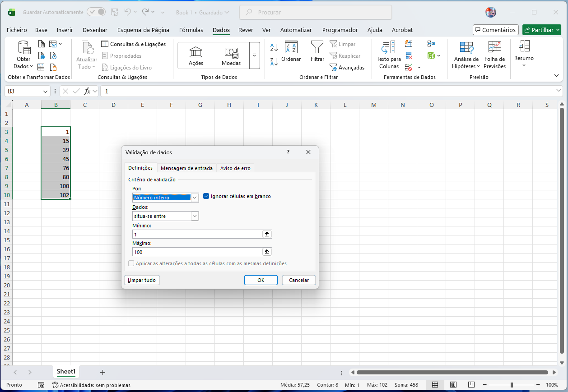This screenshot has width=568, height=392.
Task: Select the Sheet1 tab
Action: pos(66,372)
